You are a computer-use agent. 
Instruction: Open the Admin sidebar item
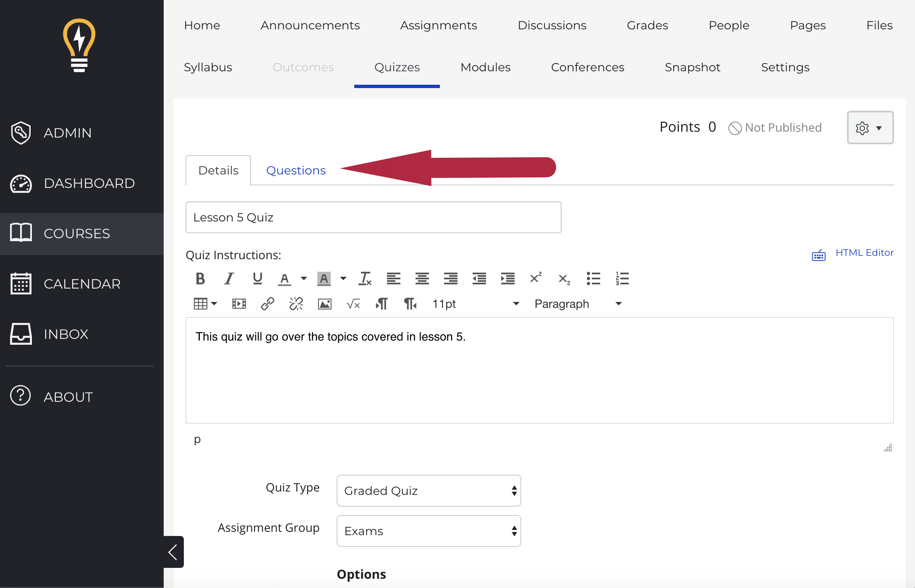[82, 133]
